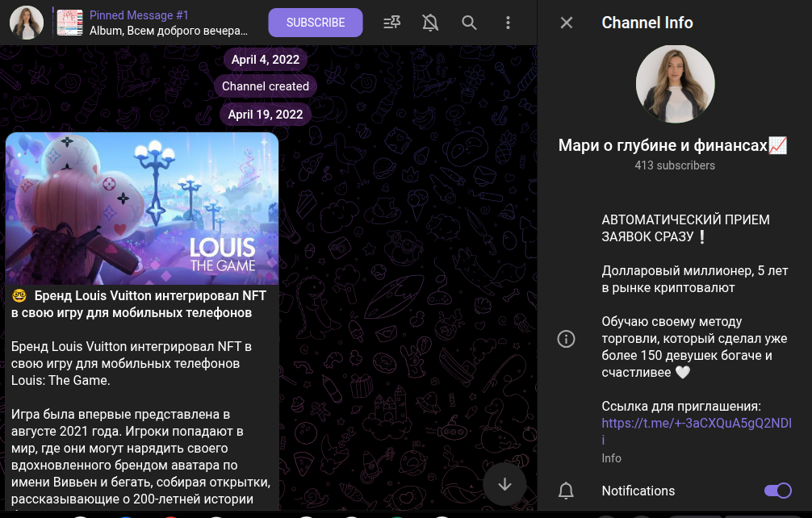
Task: Toggle the Notifications switch off
Action: 777,491
